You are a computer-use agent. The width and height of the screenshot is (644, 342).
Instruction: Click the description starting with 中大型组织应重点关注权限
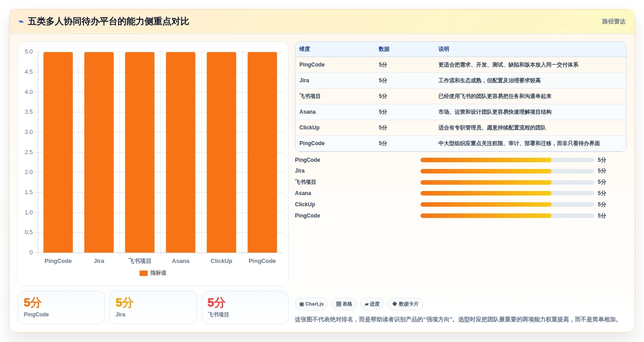[519, 143]
